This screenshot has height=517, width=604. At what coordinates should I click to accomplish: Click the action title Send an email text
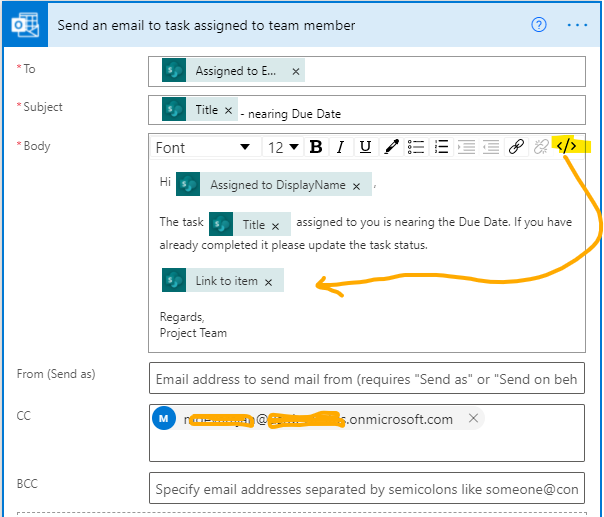click(x=206, y=25)
